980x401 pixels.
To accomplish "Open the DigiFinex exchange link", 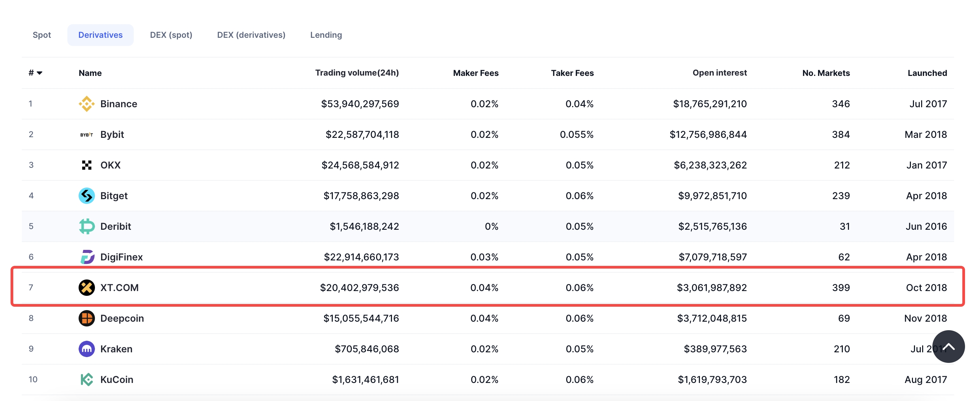I will coord(121,257).
